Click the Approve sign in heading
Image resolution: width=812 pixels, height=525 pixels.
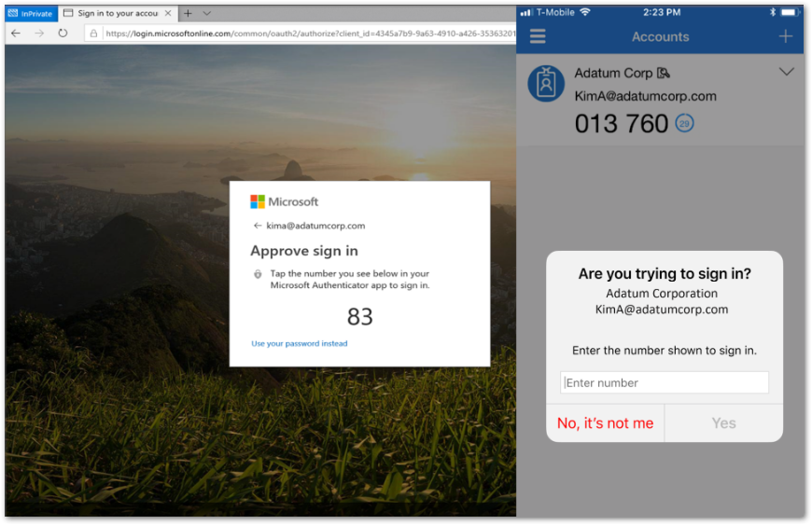(x=304, y=251)
